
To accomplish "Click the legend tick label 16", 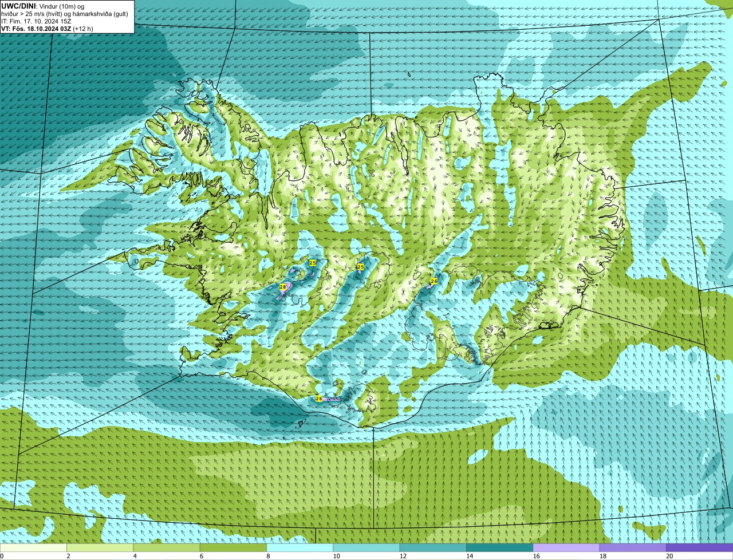I will click(536, 556).
